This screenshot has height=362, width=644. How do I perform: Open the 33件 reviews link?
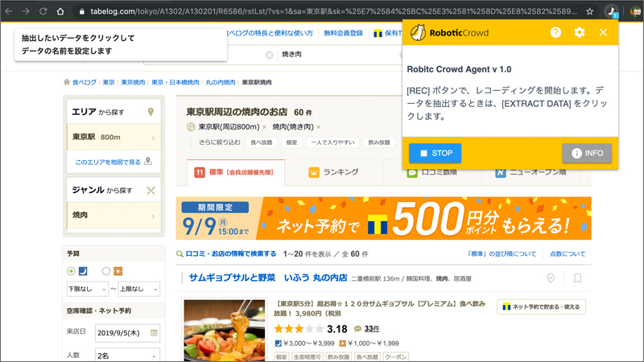tap(372, 329)
